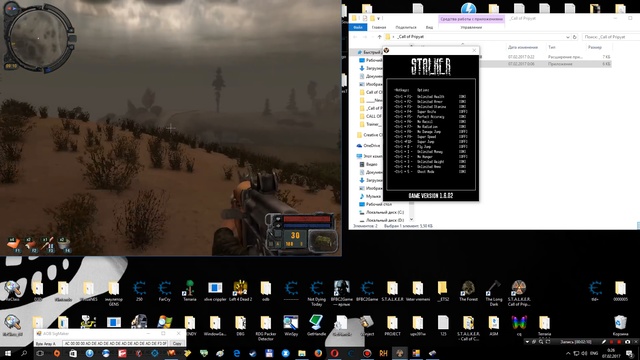This screenshot has height=360, width=640.
Task: Open the xlive crippler desktop icon
Action: click(215, 290)
